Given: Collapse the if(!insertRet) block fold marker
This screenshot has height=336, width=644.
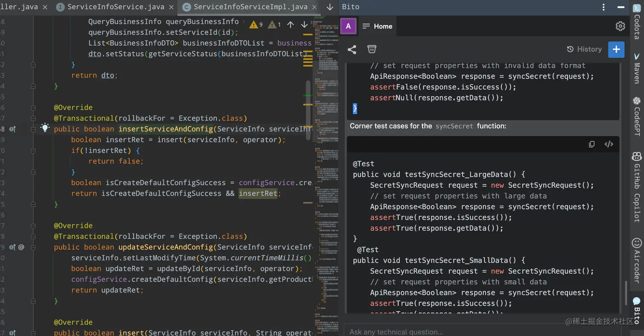Looking at the screenshot, I should pos(33,151).
